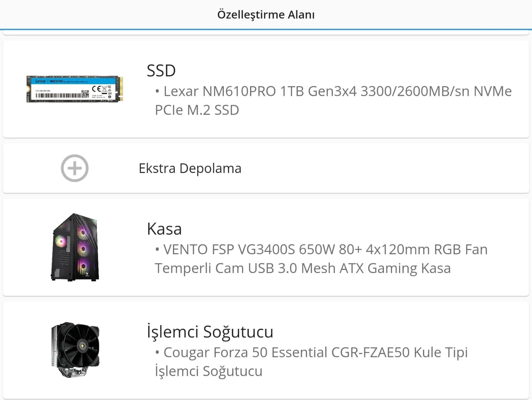Image resolution: width=532 pixels, height=400 pixels.
Task: Select the Kasa section heading
Action: pyautogui.click(x=164, y=229)
